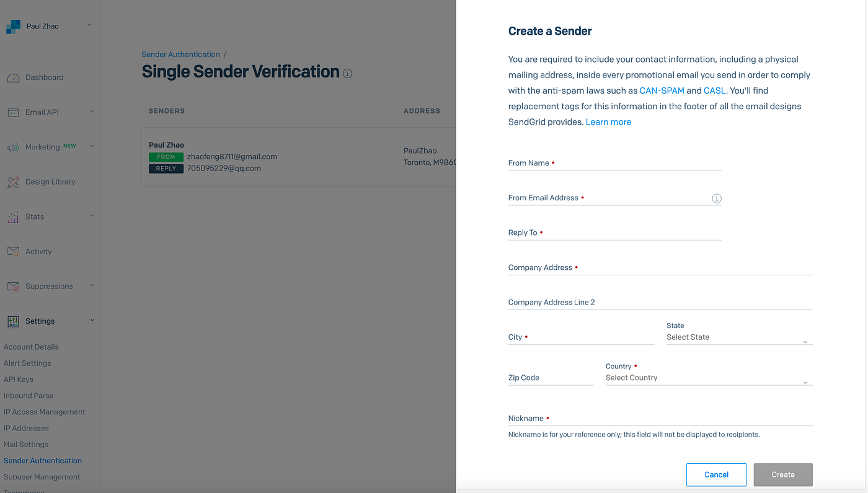Open Stats using the bar chart icon
The width and height of the screenshot is (868, 493).
click(14, 216)
